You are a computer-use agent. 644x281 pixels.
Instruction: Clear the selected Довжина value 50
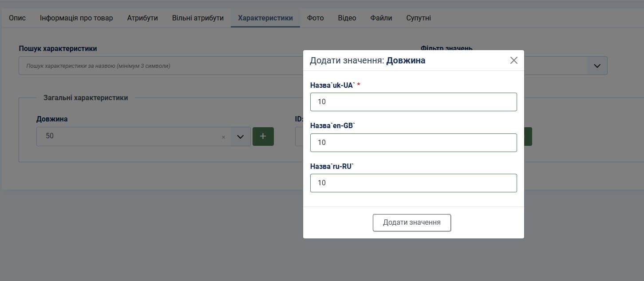click(x=223, y=137)
